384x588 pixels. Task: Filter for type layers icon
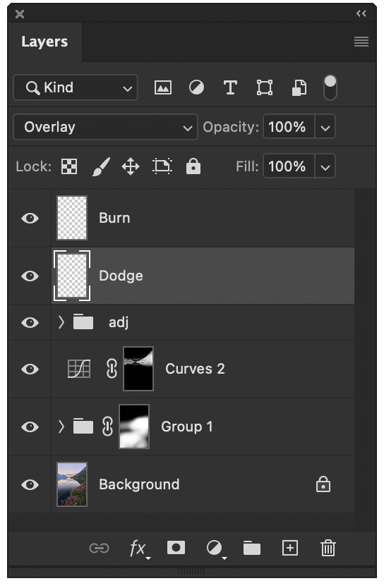click(x=230, y=87)
